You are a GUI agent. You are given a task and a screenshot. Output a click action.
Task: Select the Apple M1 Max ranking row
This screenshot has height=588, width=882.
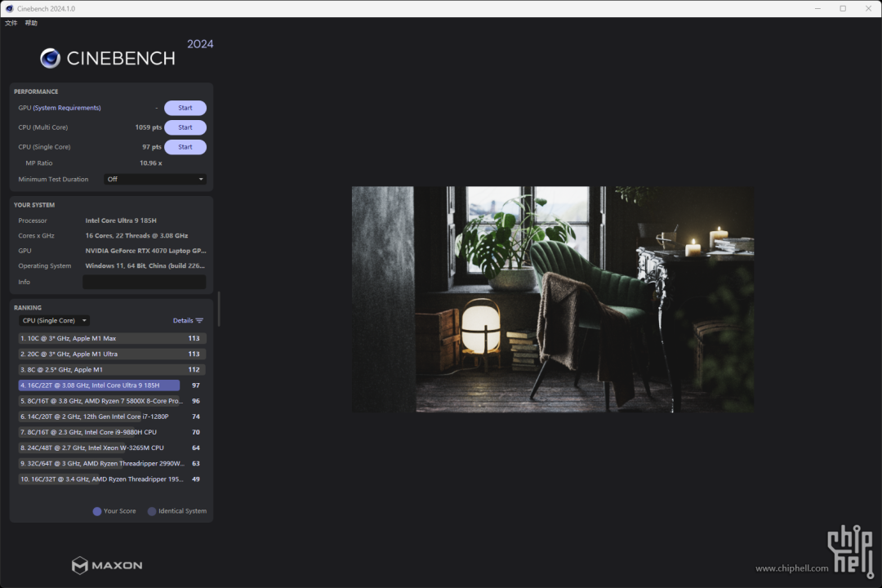coord(113,338)
